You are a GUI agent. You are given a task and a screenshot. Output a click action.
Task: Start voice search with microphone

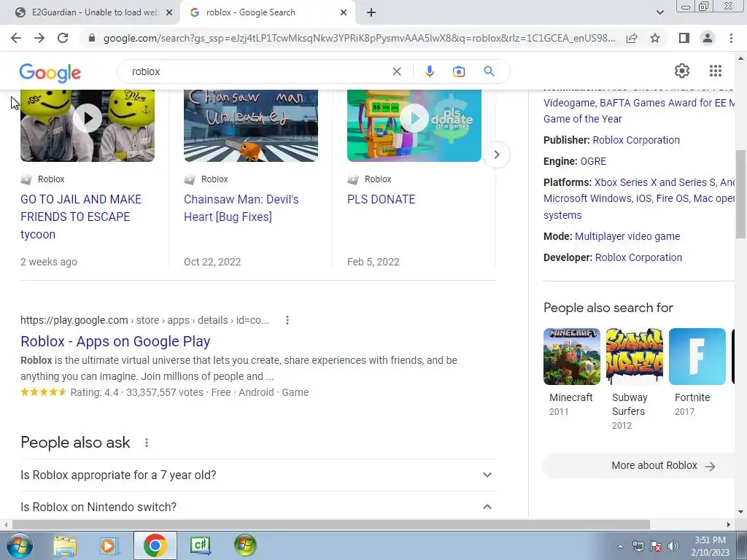[x=429, y=71]
